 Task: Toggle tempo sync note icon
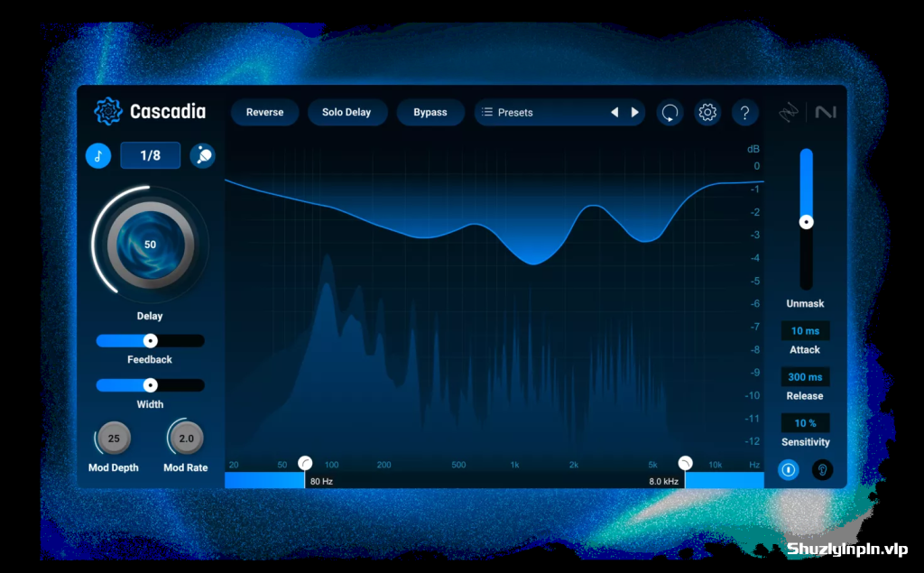98,155
